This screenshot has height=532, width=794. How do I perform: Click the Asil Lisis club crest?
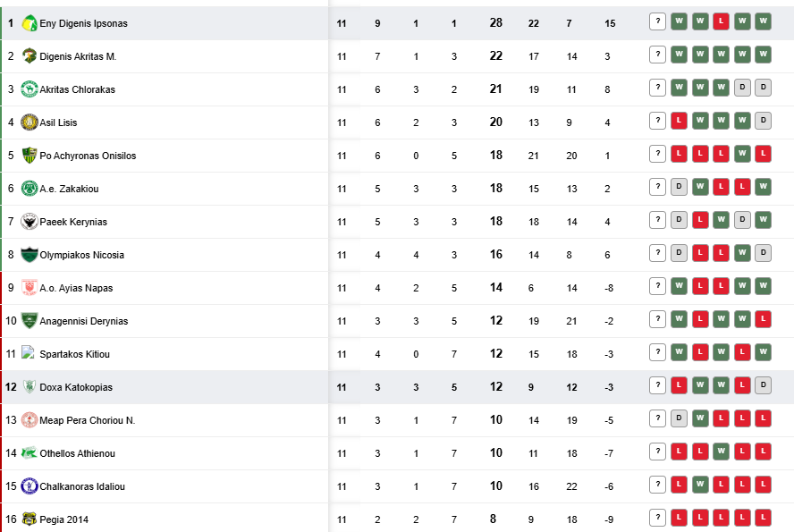pos(30,122)
